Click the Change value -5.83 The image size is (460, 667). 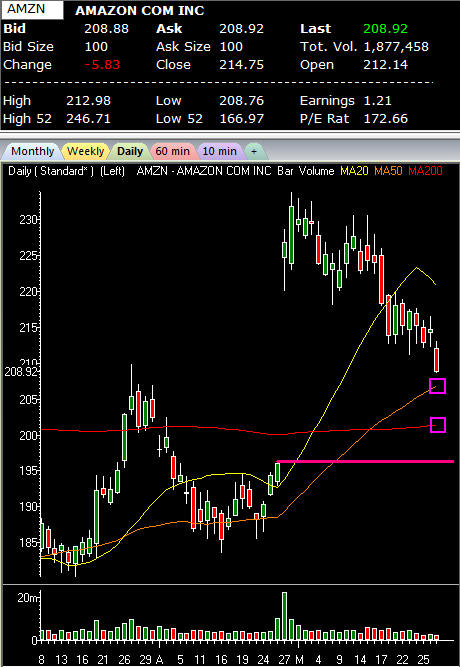(102, 65)
